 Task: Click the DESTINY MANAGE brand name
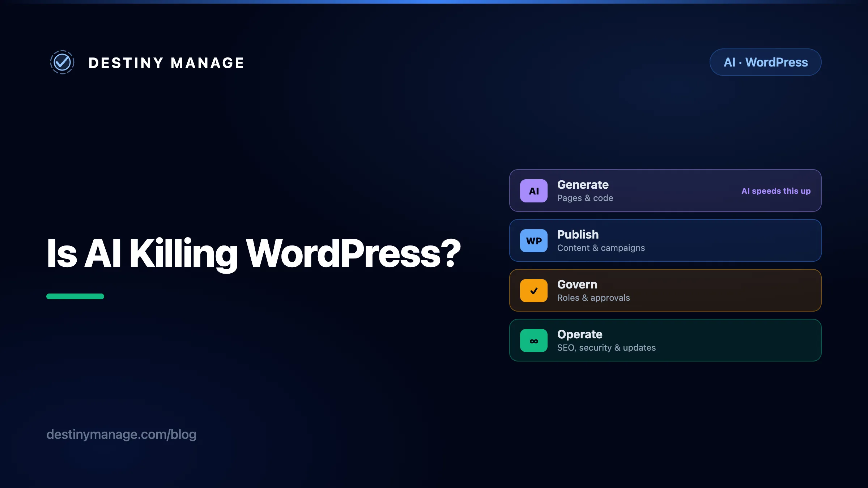click(x=166, y=63)
